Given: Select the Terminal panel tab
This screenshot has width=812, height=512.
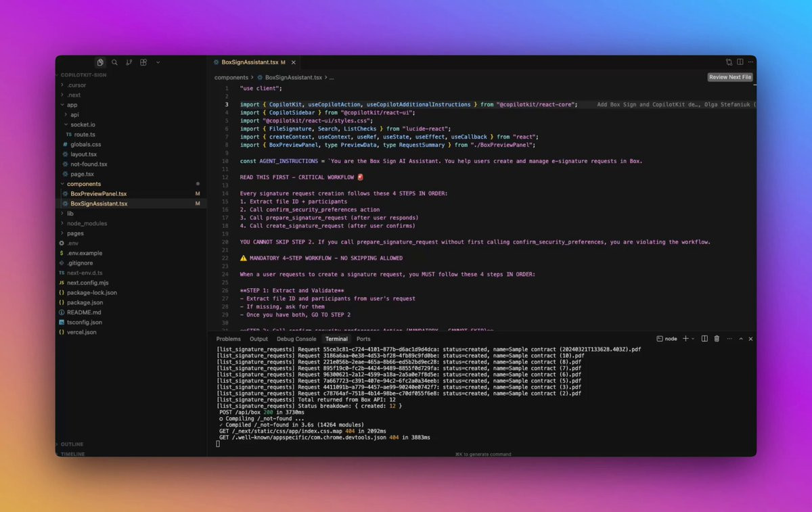Looking at the screenshot, I should 336,339.
